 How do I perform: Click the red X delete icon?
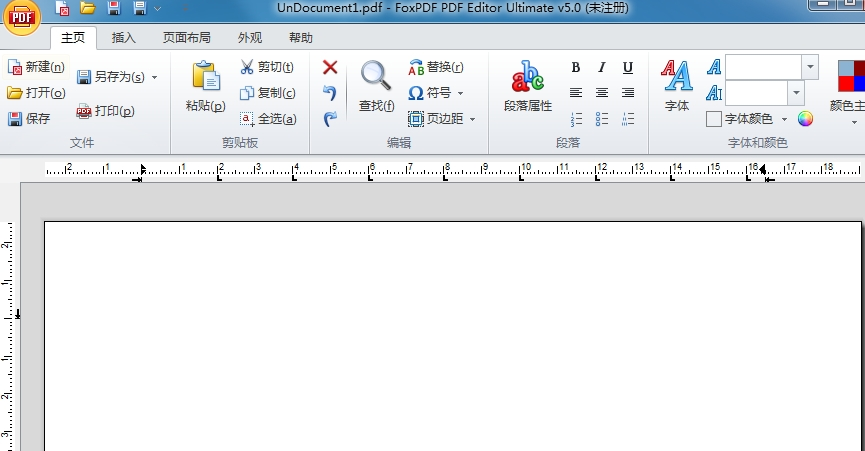330,67
